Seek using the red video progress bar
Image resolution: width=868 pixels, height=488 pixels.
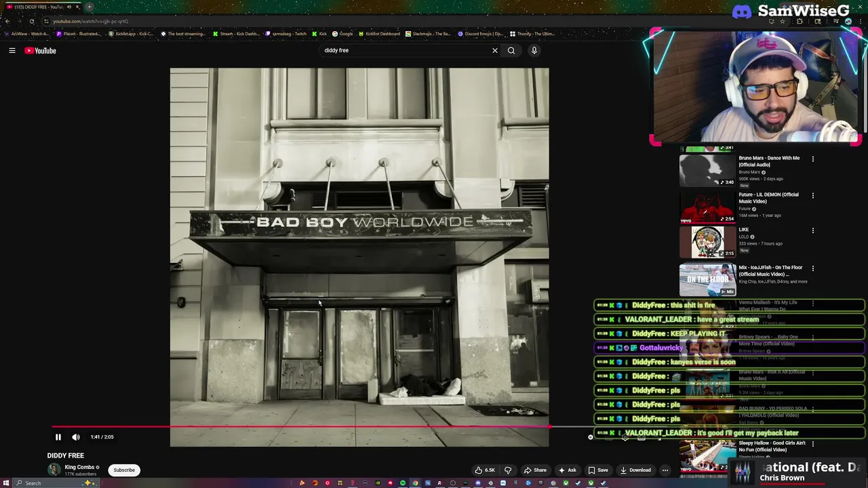(x=300, y=427)
